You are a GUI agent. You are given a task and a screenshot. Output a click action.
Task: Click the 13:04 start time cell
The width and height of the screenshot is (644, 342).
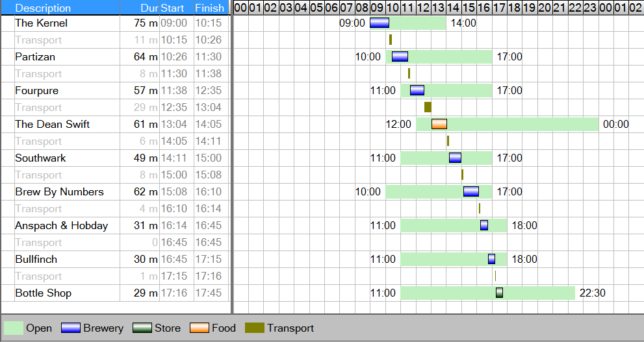(177, 124)
